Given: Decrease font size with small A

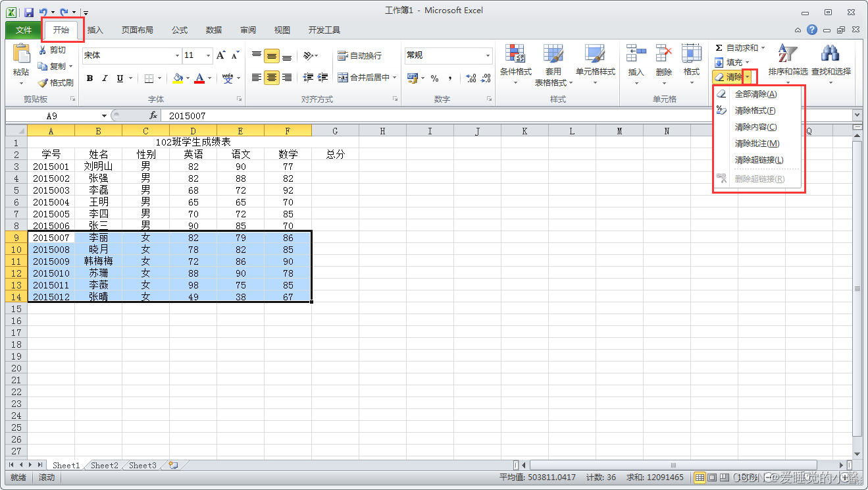Looking at the screenshot, I should point(236,55).
